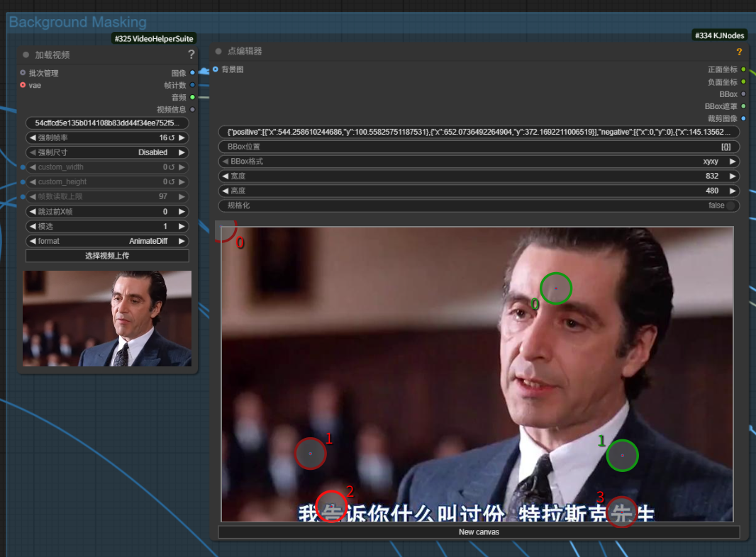Click the 图像 output port of 加载视频

pyautogui.click(x=192, y=73)
